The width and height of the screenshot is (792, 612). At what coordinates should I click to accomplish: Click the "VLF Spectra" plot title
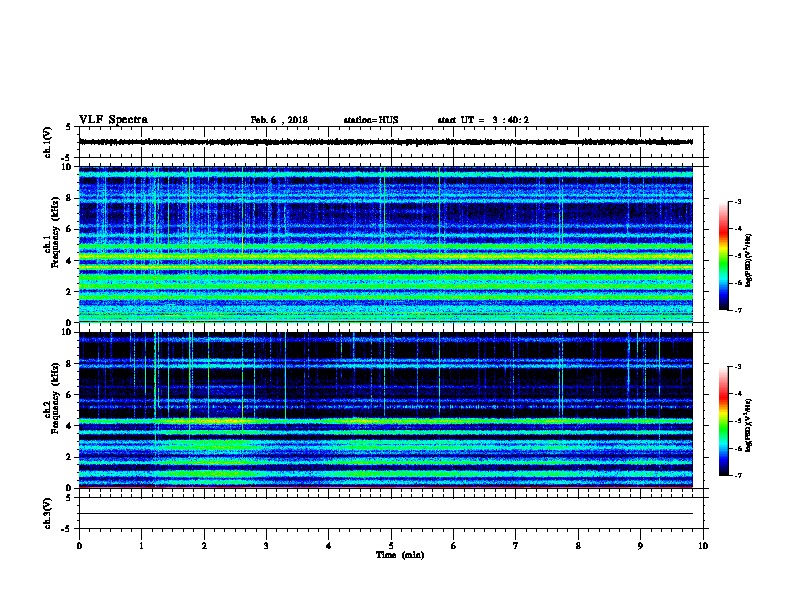tap(113, 120)
